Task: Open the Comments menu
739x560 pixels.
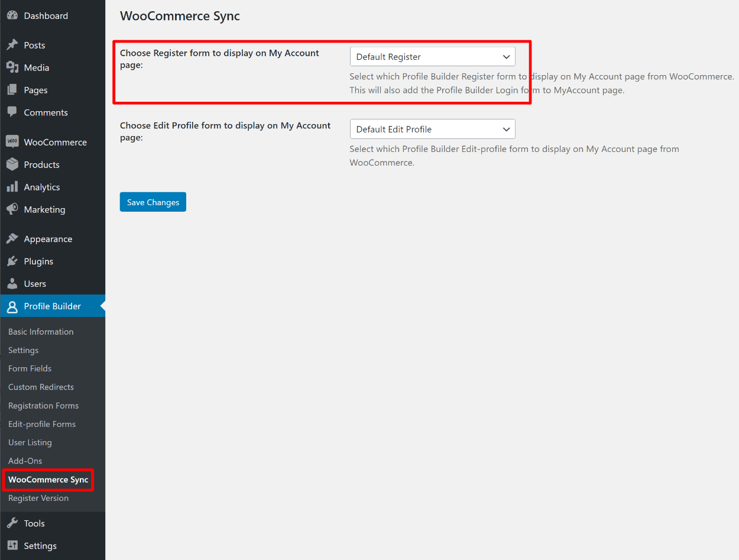Action: pos(53,112)
